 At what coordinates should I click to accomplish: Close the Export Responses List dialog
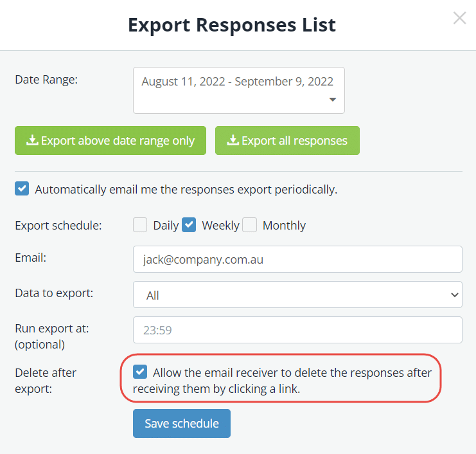(x=459, y=18)
